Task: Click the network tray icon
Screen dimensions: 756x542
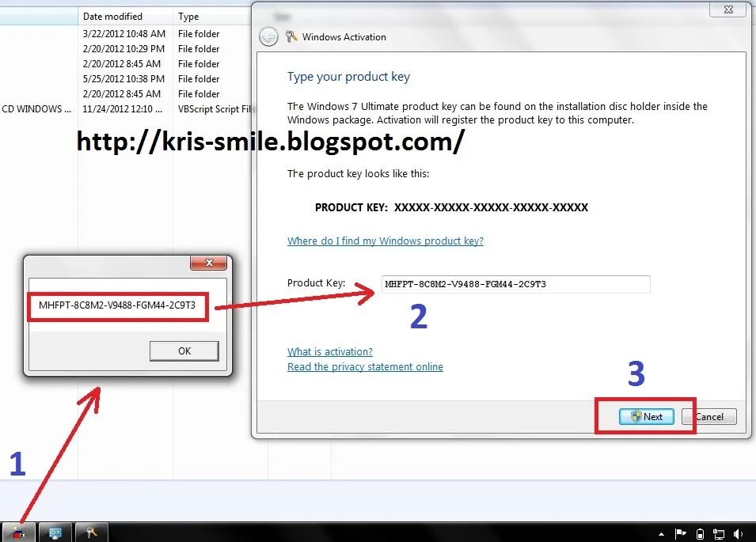Action: pyautogui.click(x=718, y=534)
